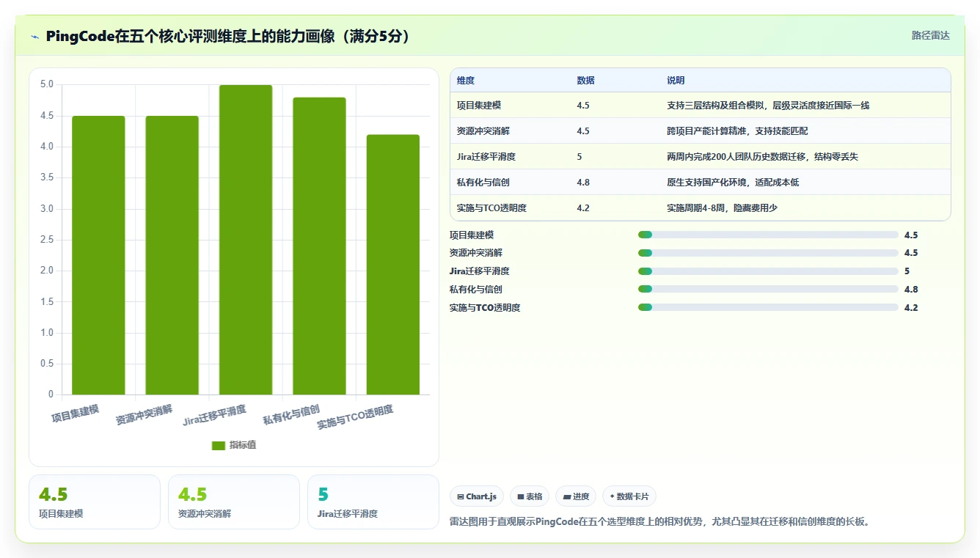Click the Jira迁移平滑度 bar in the chart
Viewport: 980px width, 558px height.
coord(246,240)
